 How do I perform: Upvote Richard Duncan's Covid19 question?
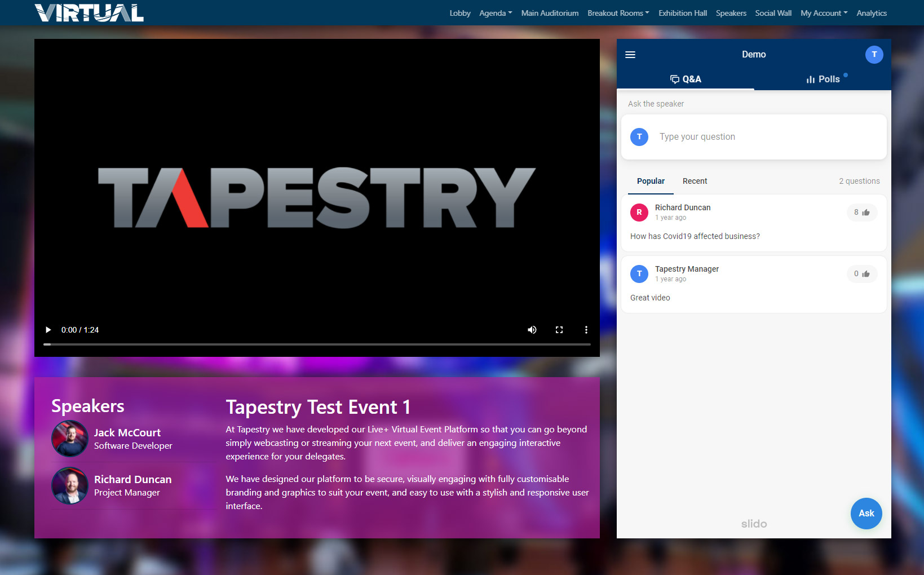tap(862, 213)
